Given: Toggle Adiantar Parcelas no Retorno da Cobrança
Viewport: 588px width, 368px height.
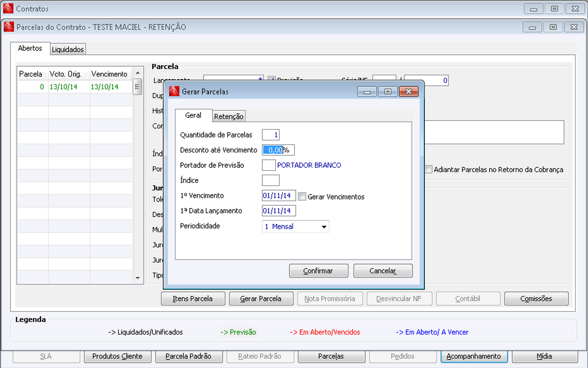Looking at the screenshot, I should pyautogui.click(x=428, y=169).
